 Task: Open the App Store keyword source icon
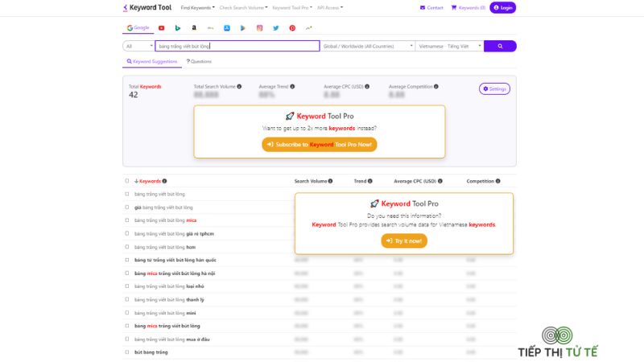227,28
